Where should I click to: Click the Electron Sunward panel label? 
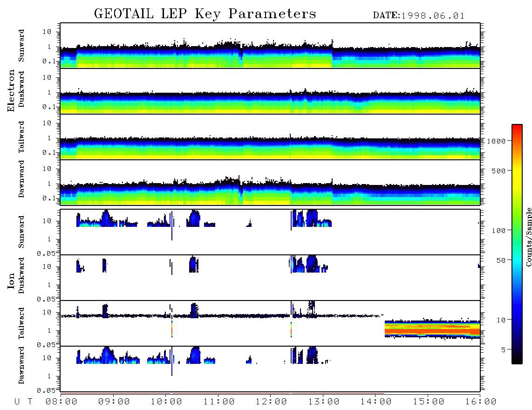[21, 46]
